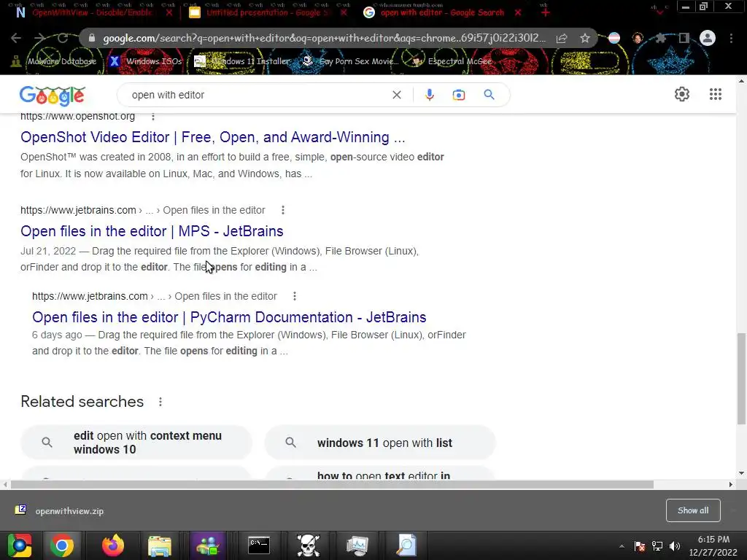Open options menu for openshot.org result
The image size is (747, 560).
click(153, 117)
